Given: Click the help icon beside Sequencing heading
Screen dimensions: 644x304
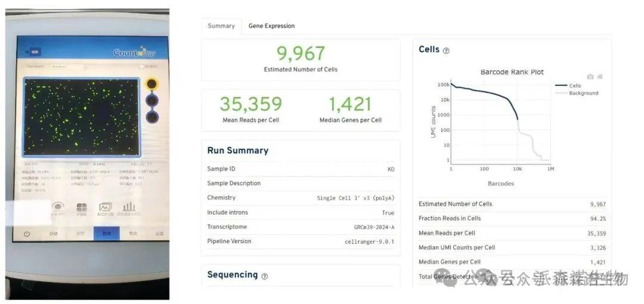Looking at the screenshot, I should (264, 276).
